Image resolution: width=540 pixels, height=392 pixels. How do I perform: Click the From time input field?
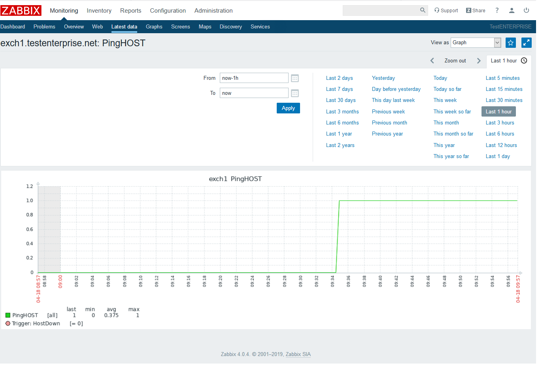pyautogui.click(x=254, y=78)
